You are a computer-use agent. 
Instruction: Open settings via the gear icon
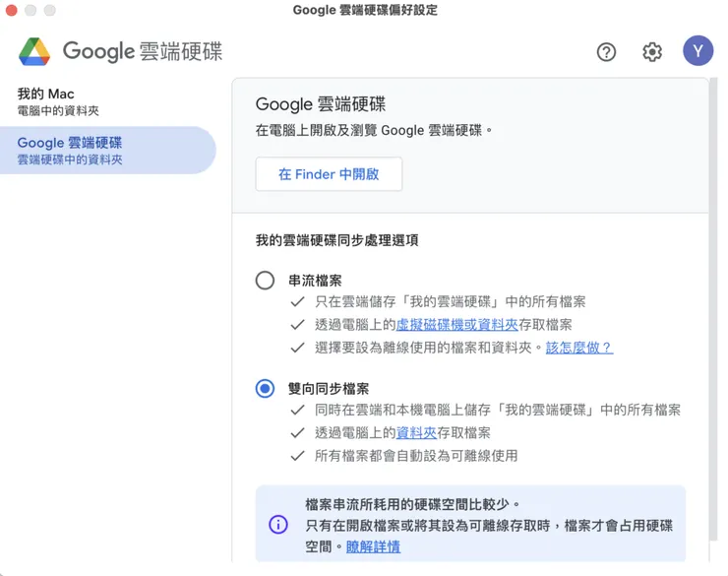tap(652, 51)
